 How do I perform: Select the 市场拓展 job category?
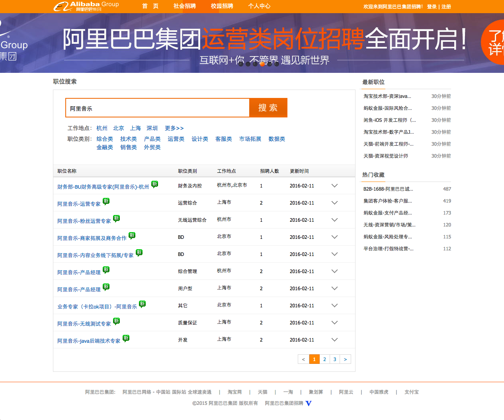(250, 139)
